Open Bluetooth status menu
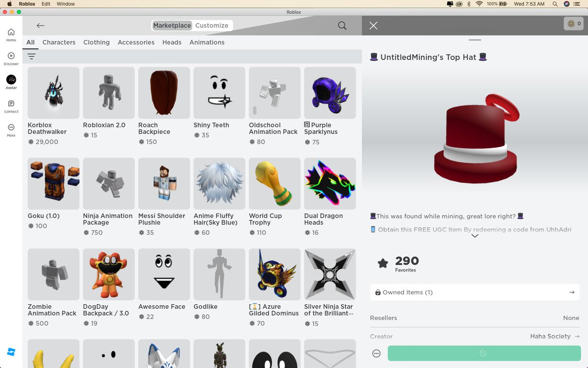Image resolution: width=588 pixels, height=368 pixels. point(468,4)
